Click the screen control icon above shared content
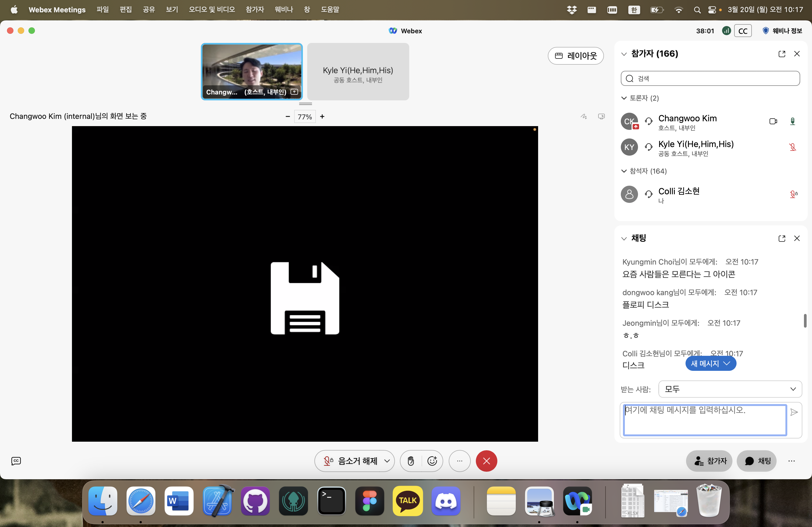 coord(601,116)
